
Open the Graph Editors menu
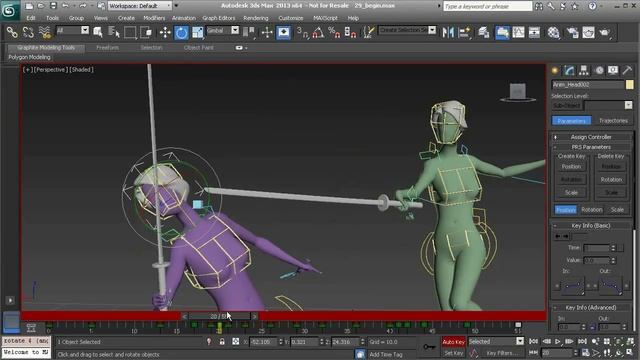(219, 18)
